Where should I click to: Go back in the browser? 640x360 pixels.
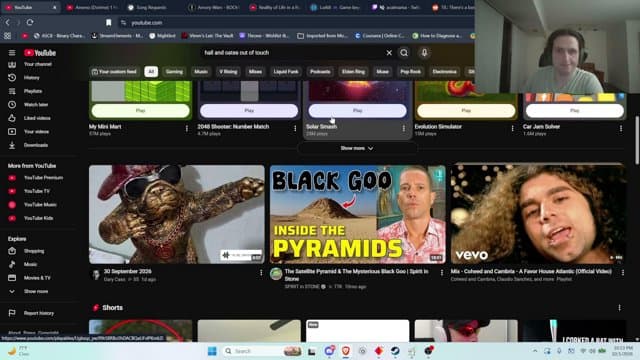tap(8, 22)
